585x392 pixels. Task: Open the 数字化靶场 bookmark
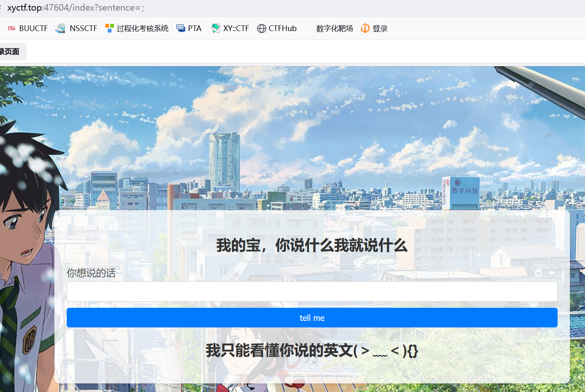334,28
